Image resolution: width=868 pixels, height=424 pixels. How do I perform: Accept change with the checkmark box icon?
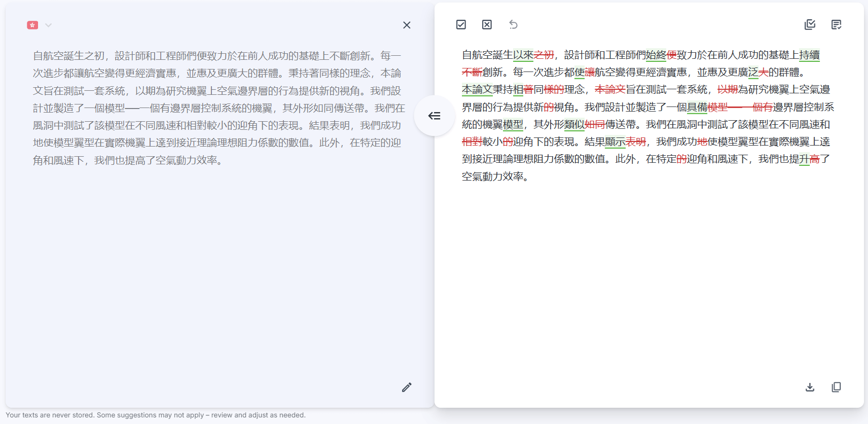tap(461, 24)
